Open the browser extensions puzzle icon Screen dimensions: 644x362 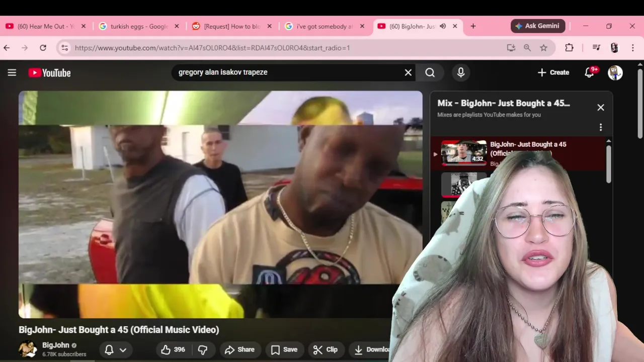click(569, 48)
